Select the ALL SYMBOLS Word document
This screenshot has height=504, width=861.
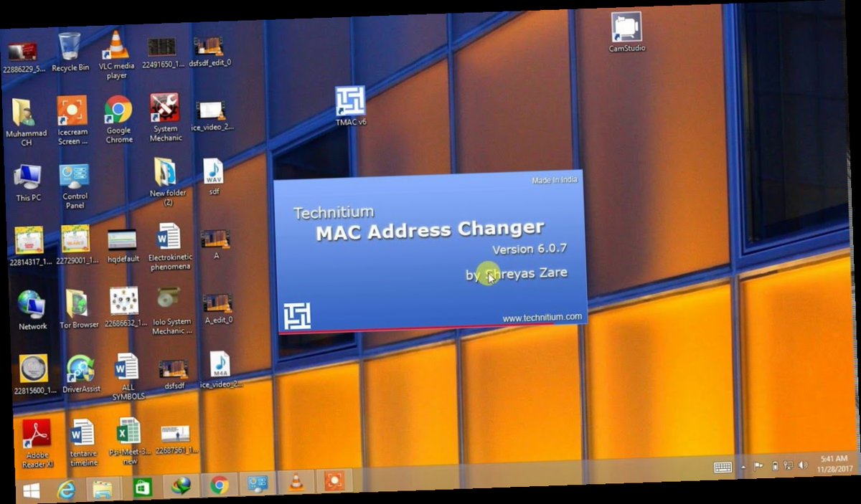128,376
